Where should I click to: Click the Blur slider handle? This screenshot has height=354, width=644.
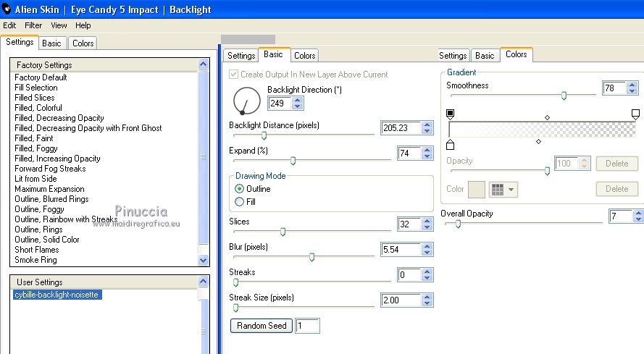point(311,258)
